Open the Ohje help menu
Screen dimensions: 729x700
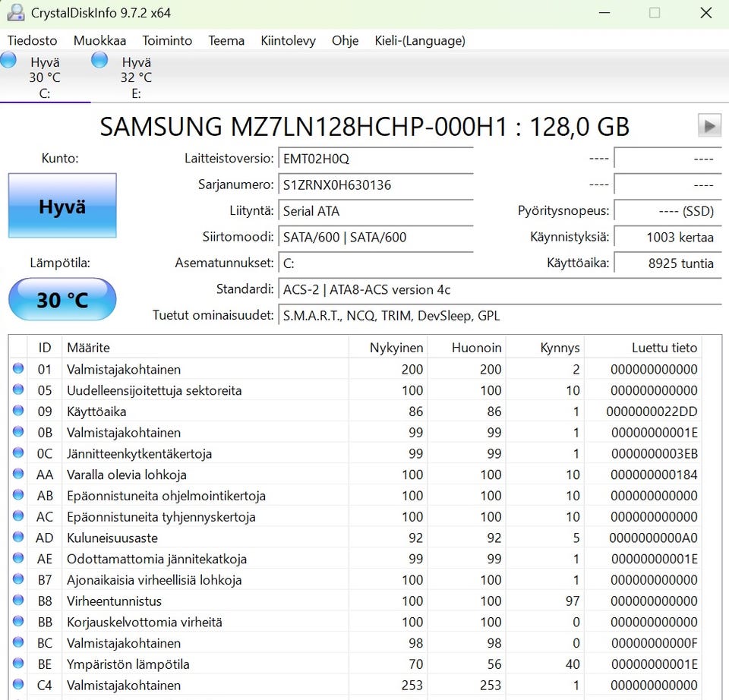(345, 40)
